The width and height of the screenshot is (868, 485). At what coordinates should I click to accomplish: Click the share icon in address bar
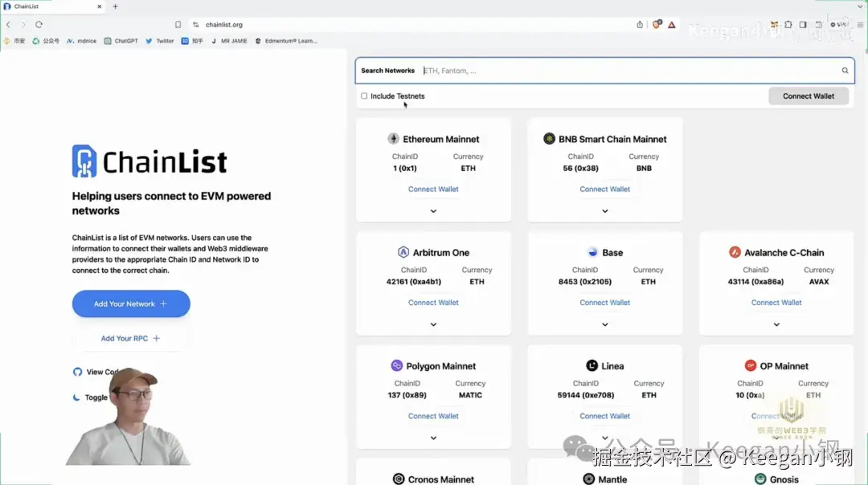[x=640, y=24]
